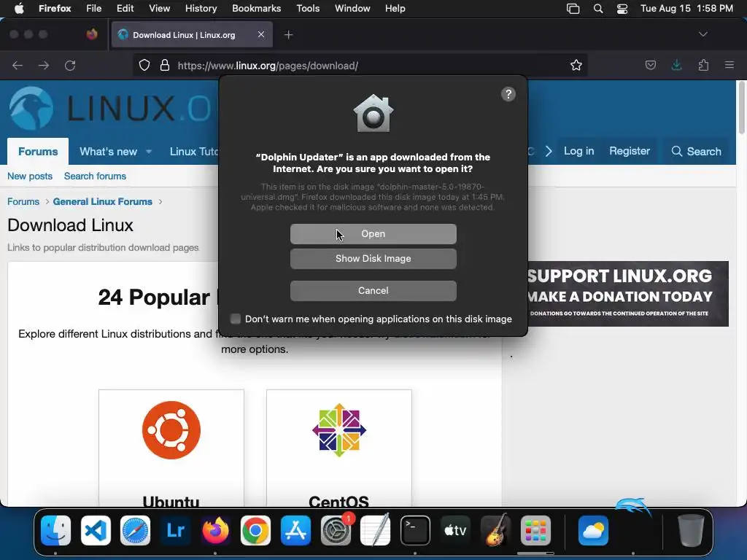Click the page vertical scrollbar

point(741,108)
